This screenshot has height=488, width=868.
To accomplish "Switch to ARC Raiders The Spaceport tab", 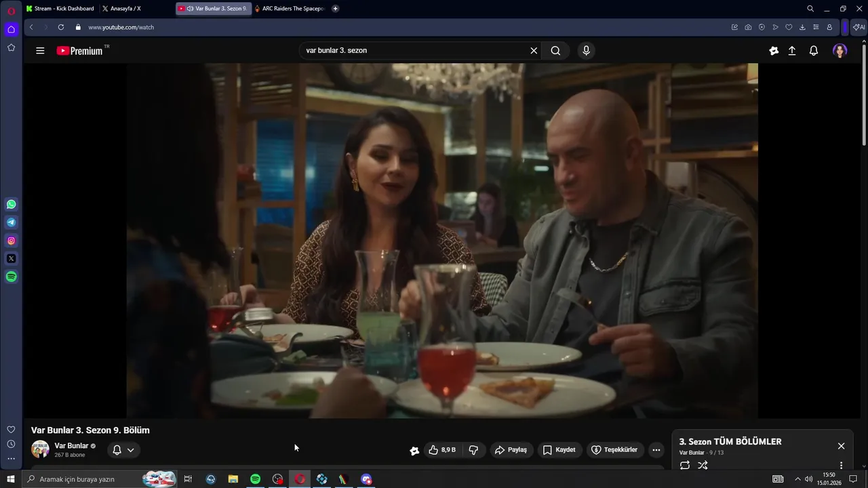I will pyautogui.click(x=290, y=9).
